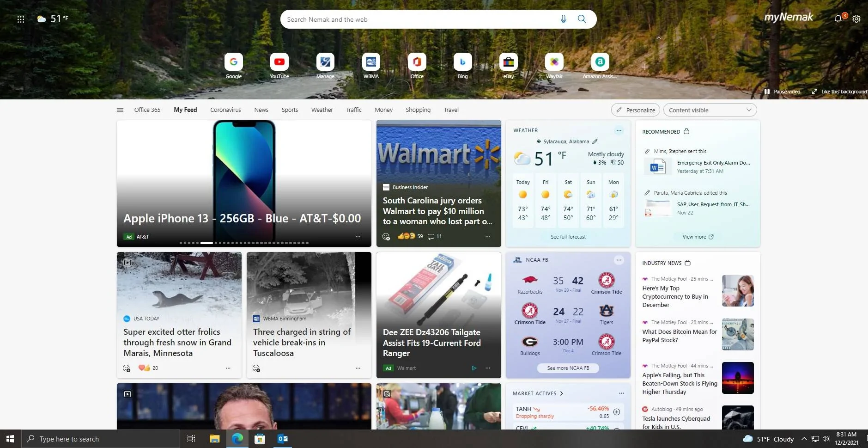Click View more in Recommended
Image resolution: width=868 pixels, height=448 pixels.
point(698,237)
